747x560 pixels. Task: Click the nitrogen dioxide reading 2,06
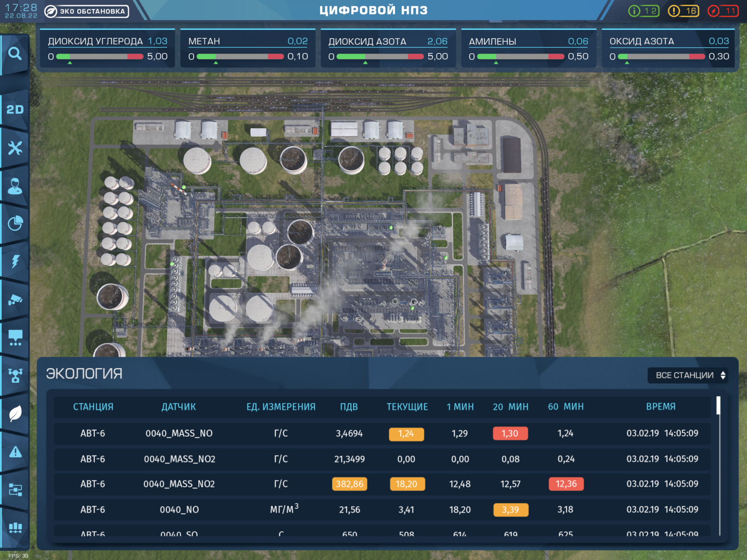click(x=438, y=41)
